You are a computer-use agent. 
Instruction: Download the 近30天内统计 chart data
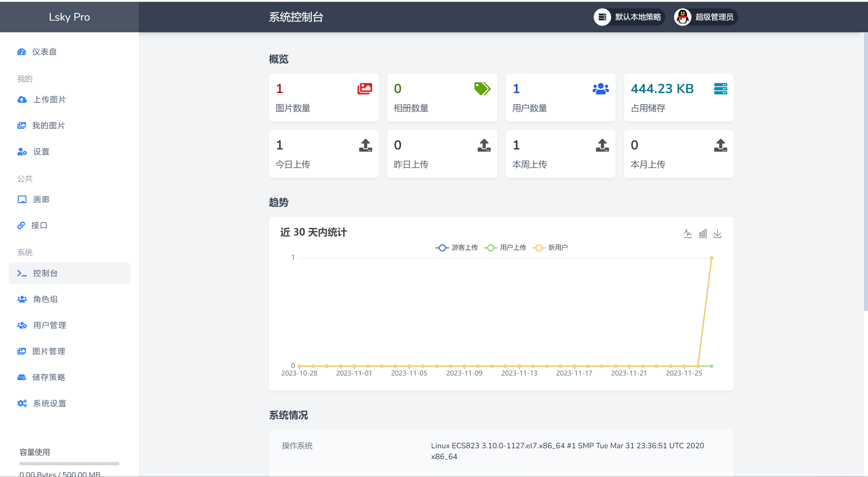(x=717, y=233)
